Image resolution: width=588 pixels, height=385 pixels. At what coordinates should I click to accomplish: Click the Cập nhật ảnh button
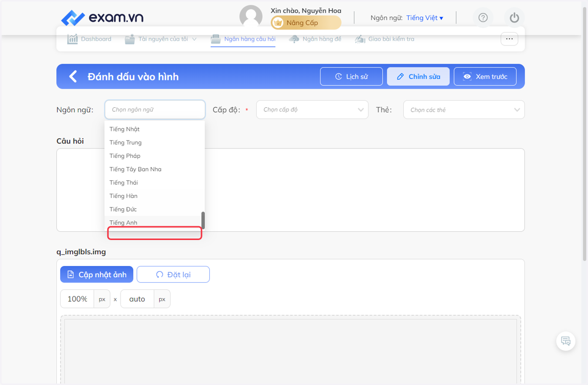[x=97, y=274]
